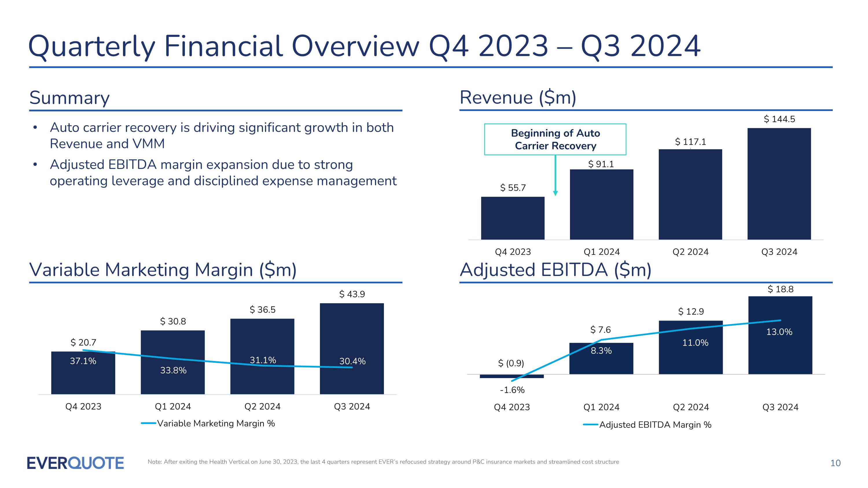Click the 37.1% margin label

(83, 361)
